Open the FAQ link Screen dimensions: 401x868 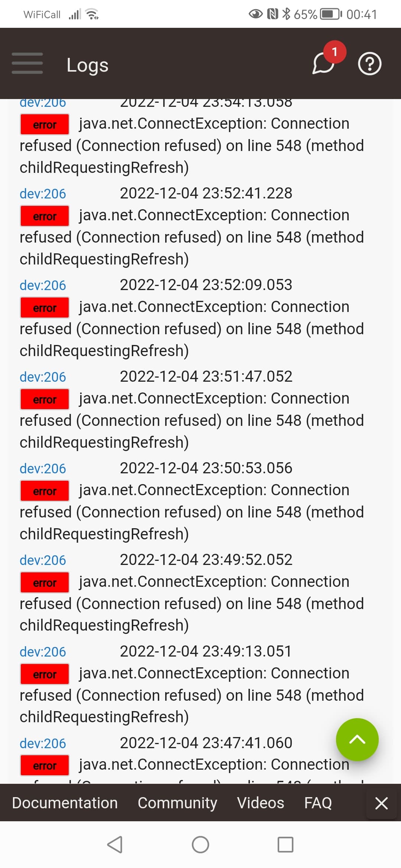click(x=318, y=803)
